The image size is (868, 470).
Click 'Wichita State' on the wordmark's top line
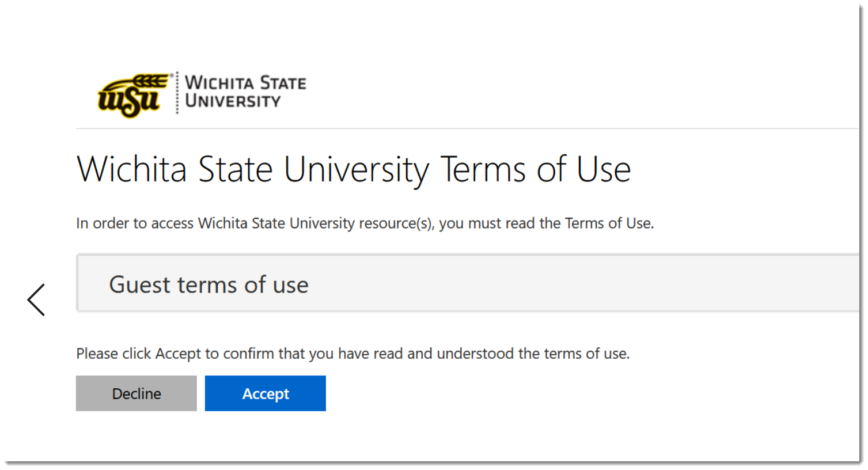tap(245, 83)
